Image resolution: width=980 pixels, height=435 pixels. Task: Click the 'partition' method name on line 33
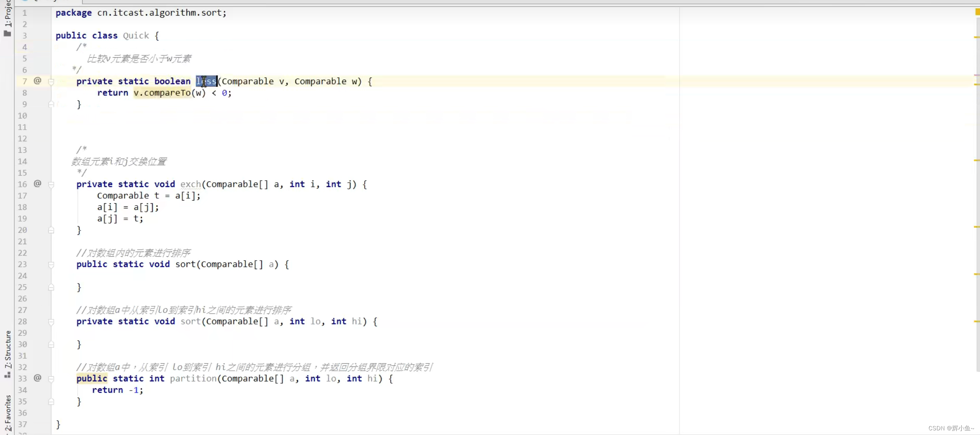point(193,379)
